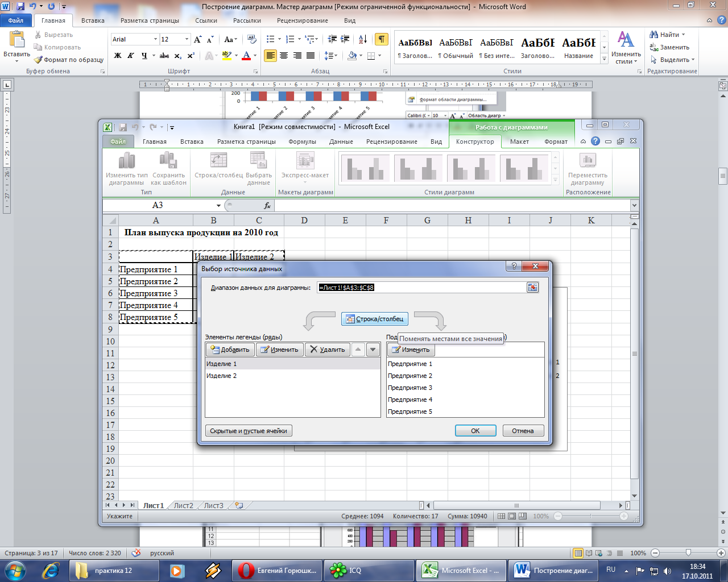Open the Ссылки tab in Word
The height and width of the screenshot is (582, 728).
pos(206,20)
